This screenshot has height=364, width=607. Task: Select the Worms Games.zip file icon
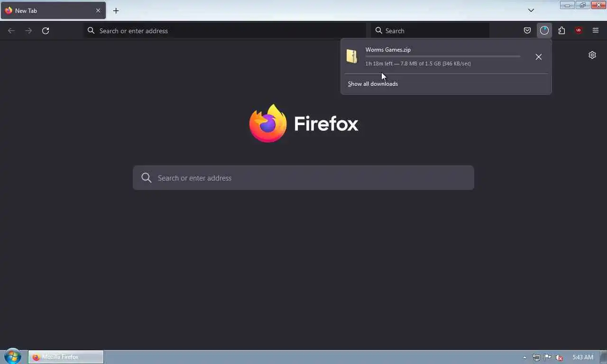351,56
